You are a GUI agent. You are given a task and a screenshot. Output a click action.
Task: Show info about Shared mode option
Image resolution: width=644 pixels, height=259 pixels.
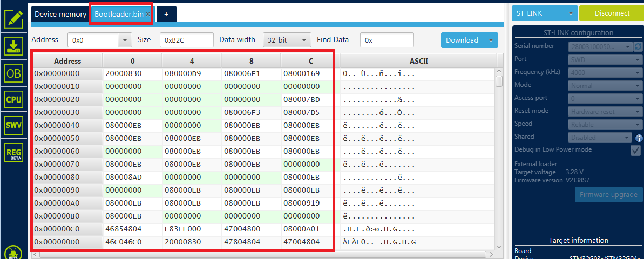(639, 138)
